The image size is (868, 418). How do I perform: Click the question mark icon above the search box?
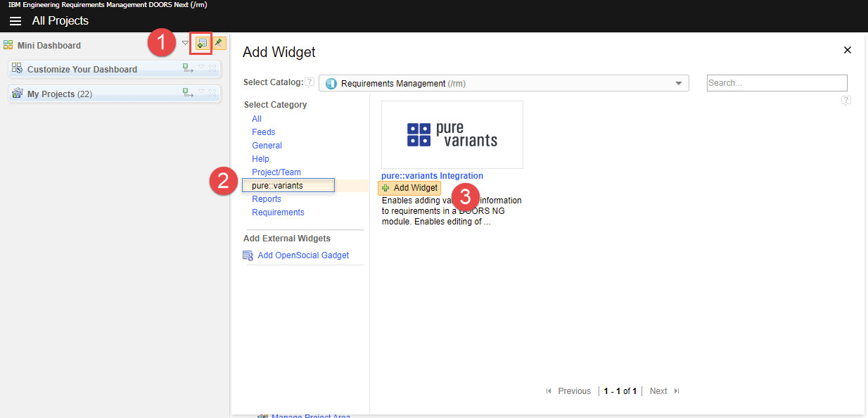pos(845,101)
